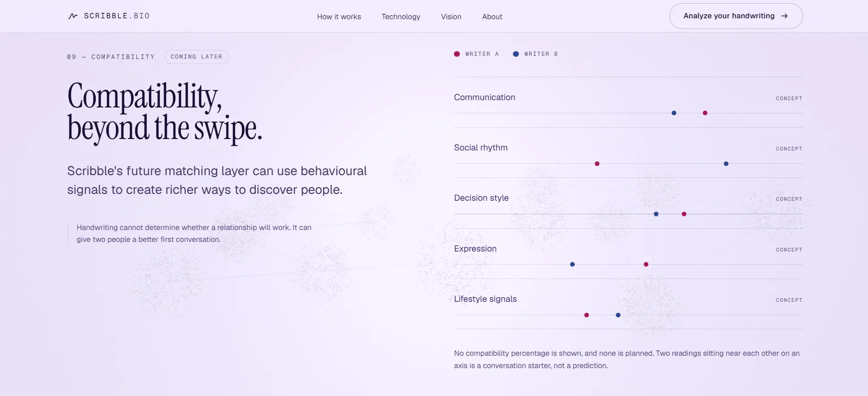Click the Scribble.bio squiggle logo icon
The height and width of the screenshot is (396, 868).
73,16
